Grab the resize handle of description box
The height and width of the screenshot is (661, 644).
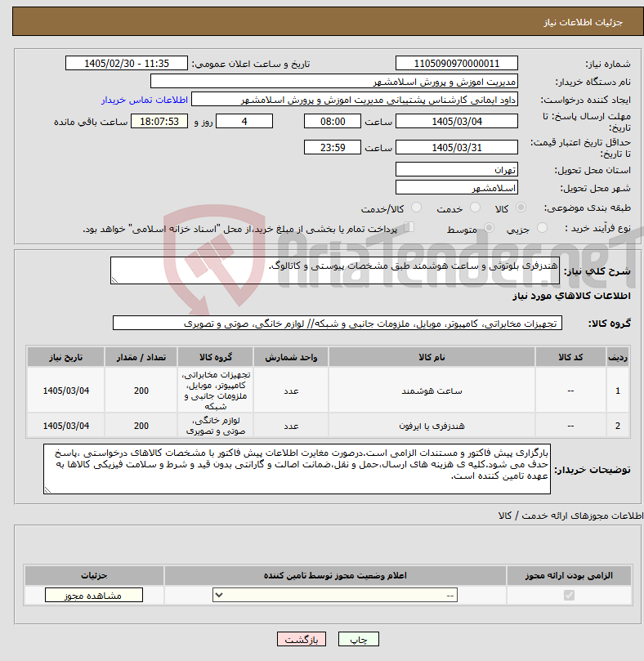114,280
